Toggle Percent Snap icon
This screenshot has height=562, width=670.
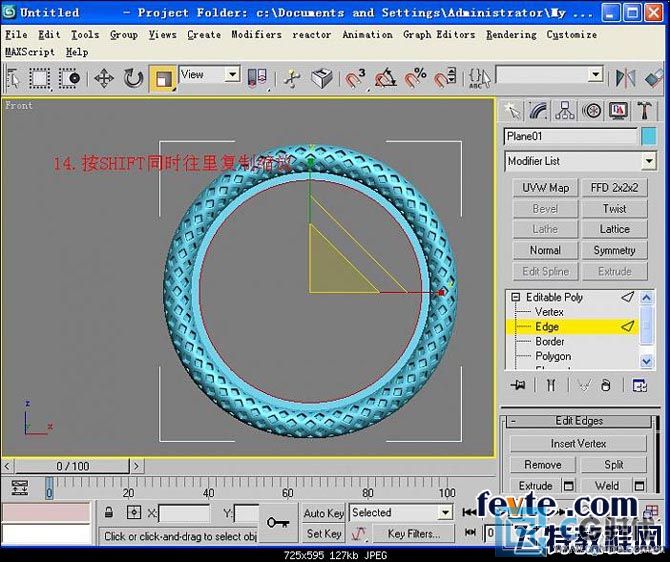point(415,79)
